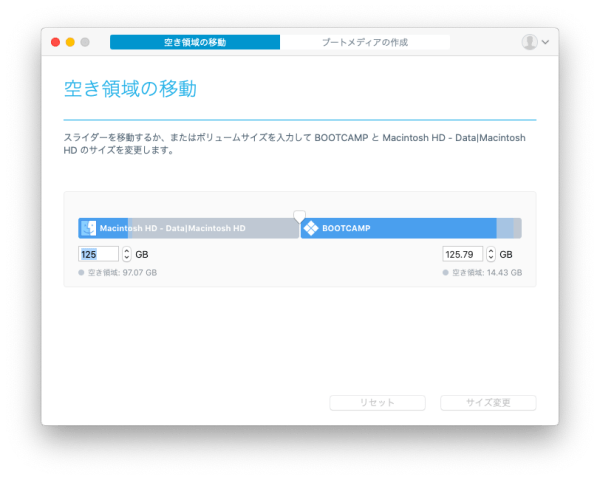
Task: Click the Finder icon on Macintosh HD bar
Action: 89,228
